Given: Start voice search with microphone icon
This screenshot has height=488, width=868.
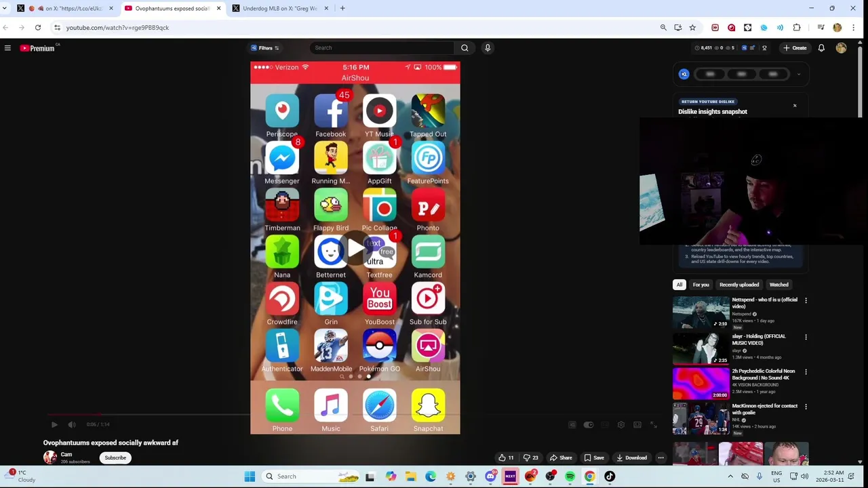Looking at the screenshot, I should [488, 48].
